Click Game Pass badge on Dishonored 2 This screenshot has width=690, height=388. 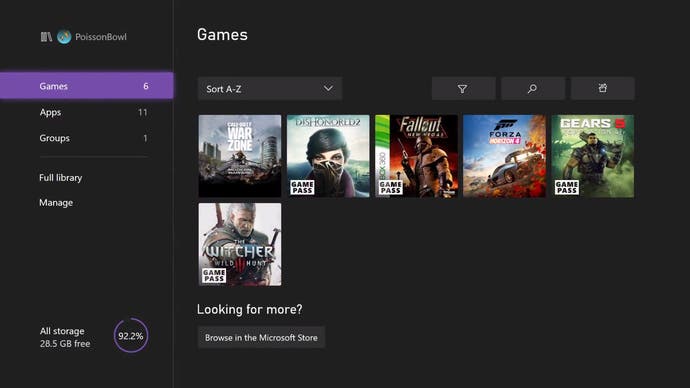click(x=302, y=187)
